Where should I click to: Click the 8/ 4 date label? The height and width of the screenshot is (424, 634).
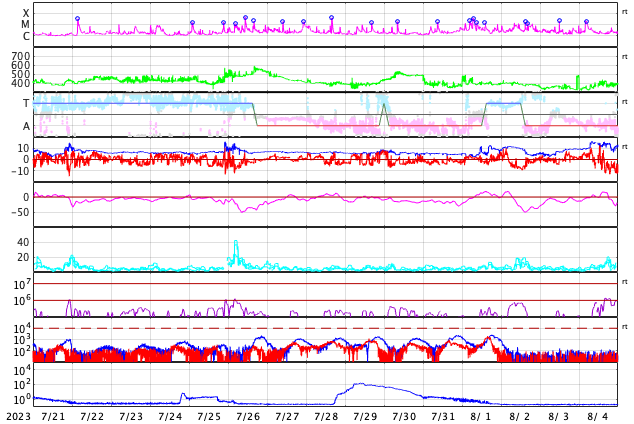coord(598,416)
